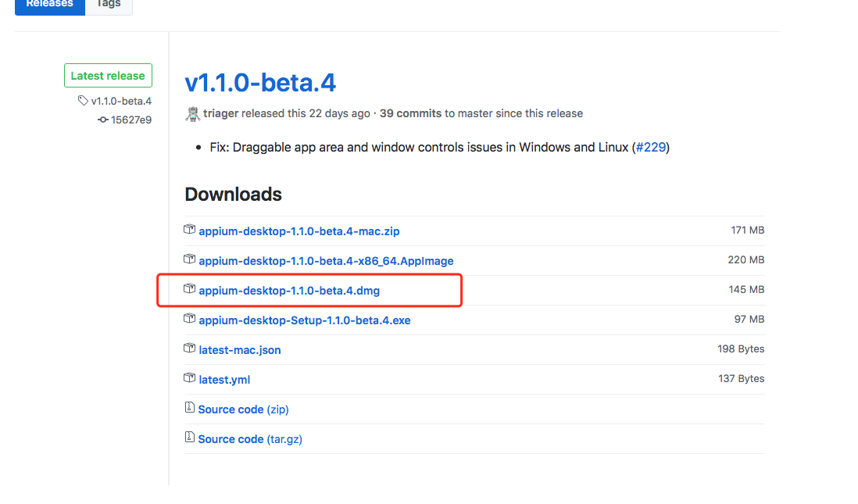858x504 pixels.
Task: Click the Latest release badge
Action: pyautogui.click(x=108, y=76)
